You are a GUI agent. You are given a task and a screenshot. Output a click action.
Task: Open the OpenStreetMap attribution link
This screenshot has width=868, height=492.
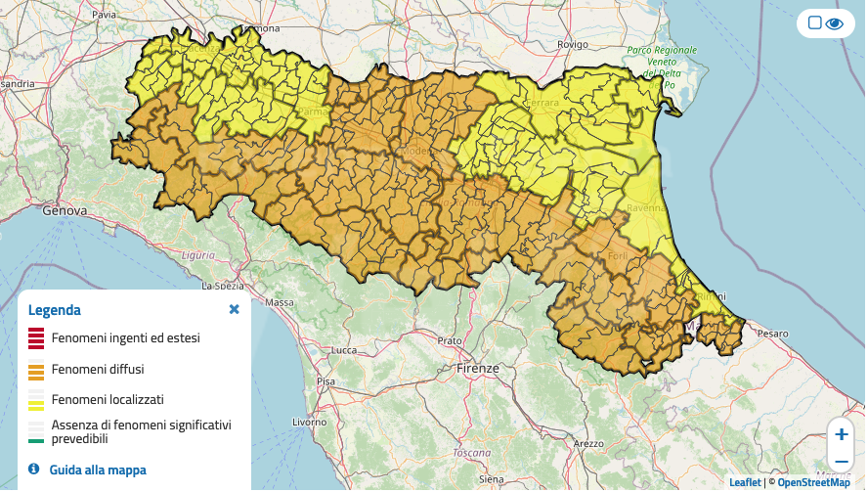point(813,482)
